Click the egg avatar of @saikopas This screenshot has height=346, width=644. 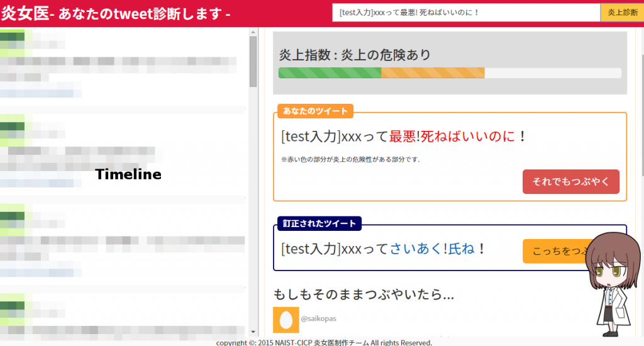coord(286,320)
